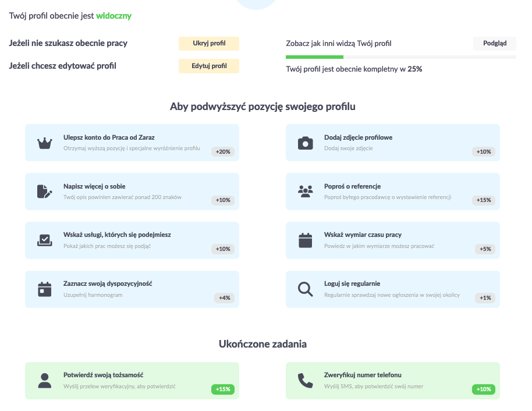The height and width of the screenshot is (411, 532).
Task: Hide profile with Ukryj profil button
Action: (x=209, y=44)
